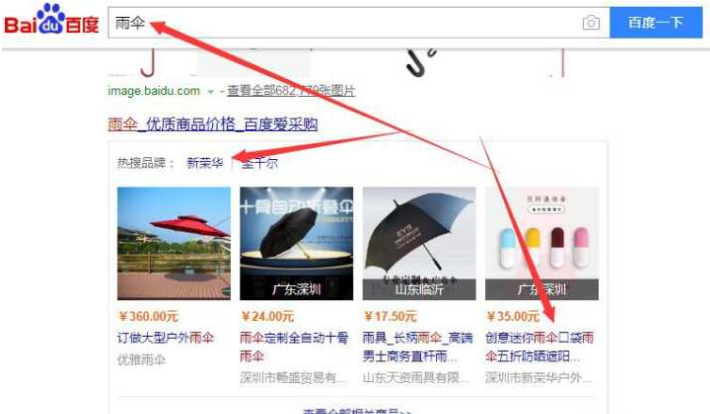Click the Baidu logo
The width and height of the screenshot is (710, 414).
tap(51, 20)
